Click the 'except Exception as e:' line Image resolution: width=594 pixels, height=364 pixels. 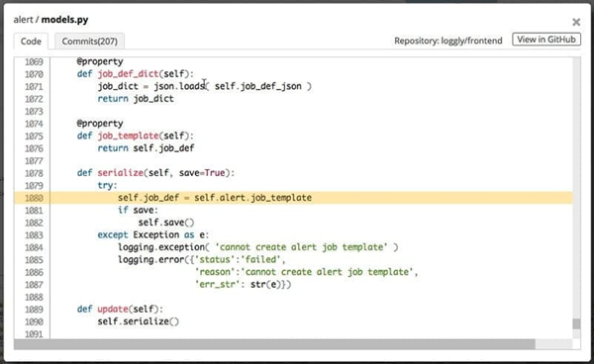pyautogui.click(x=153, y=234)
